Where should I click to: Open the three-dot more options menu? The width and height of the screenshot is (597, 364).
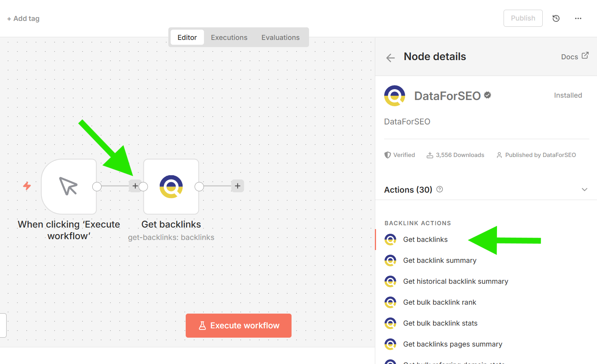(x=578, y=18)
